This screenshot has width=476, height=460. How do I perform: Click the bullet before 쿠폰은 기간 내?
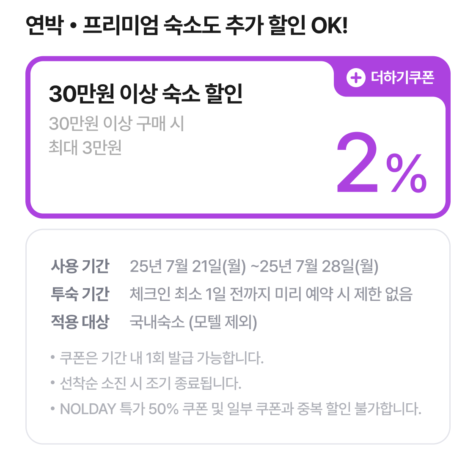53,357
